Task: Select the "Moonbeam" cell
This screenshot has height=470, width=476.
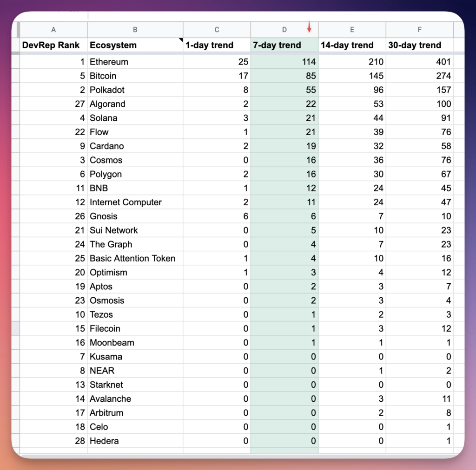Action: point(135,343)
